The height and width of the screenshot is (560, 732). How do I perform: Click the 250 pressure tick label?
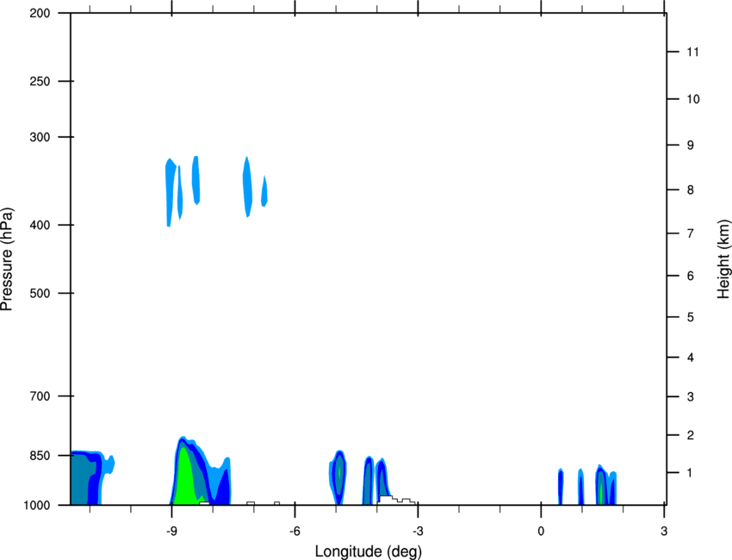(x=40, y=81)
